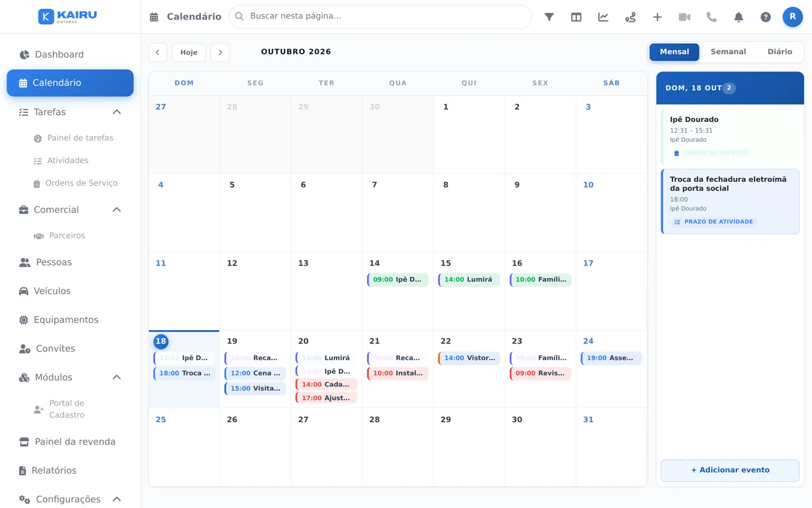
Task: Click the plus icon in top toolbar
Action: pos(657,17)
